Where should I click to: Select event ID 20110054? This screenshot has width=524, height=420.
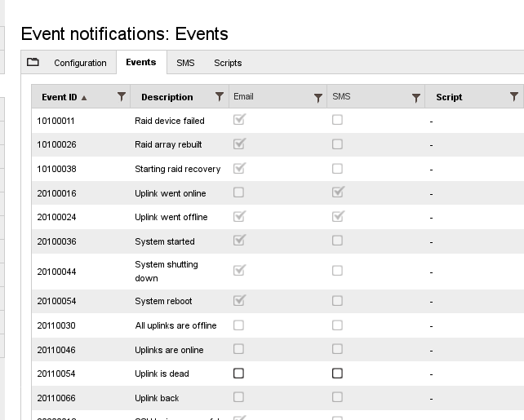point(56,374)
